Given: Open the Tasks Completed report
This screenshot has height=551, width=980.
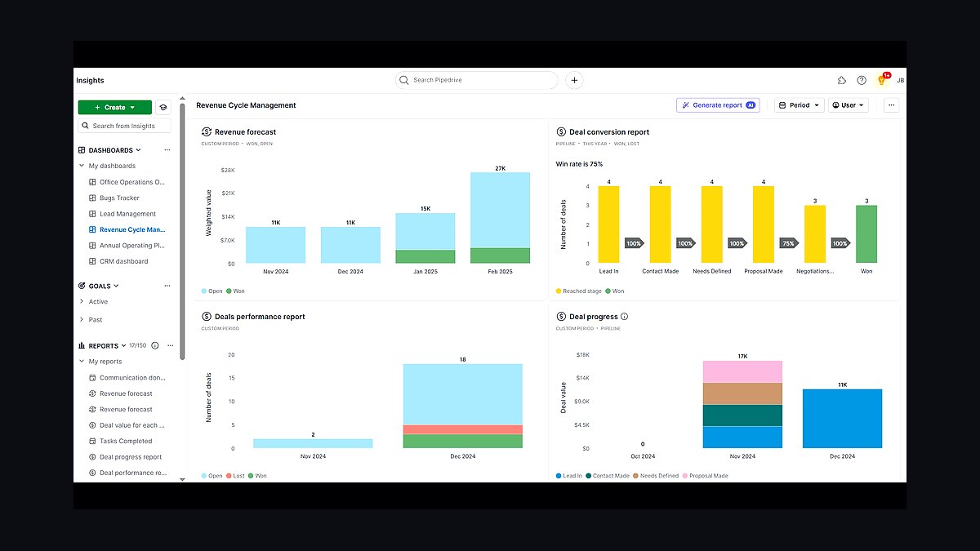Looking at the screenshot, I should (127, 441).
